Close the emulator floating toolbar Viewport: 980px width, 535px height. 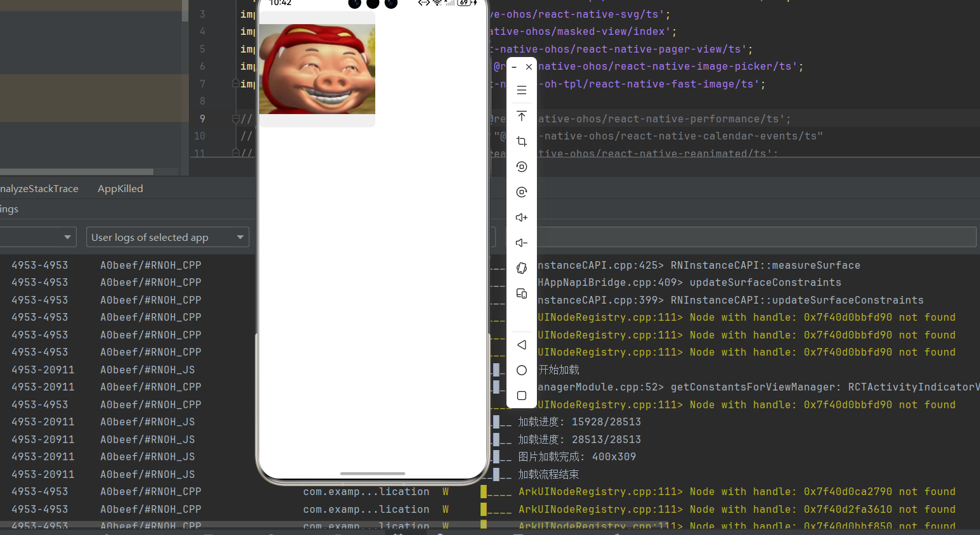[x=529, y=67]
